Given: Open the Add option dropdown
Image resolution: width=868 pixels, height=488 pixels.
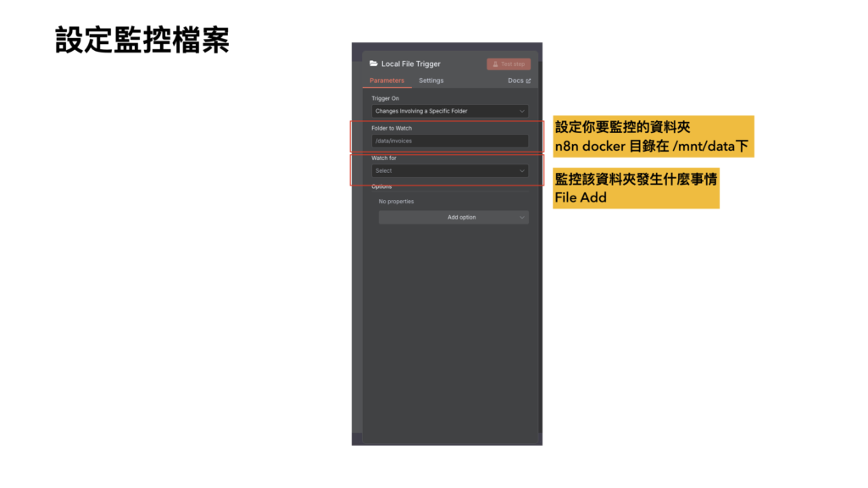Looking at the screenshot, I should 453,218.
